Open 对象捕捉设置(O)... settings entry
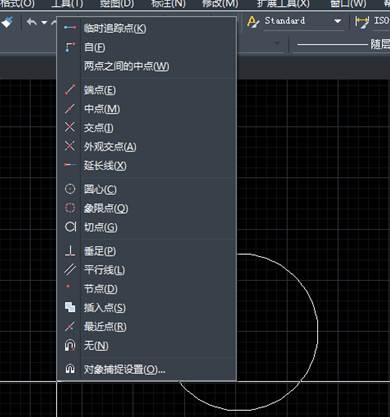 pos(147,369)
